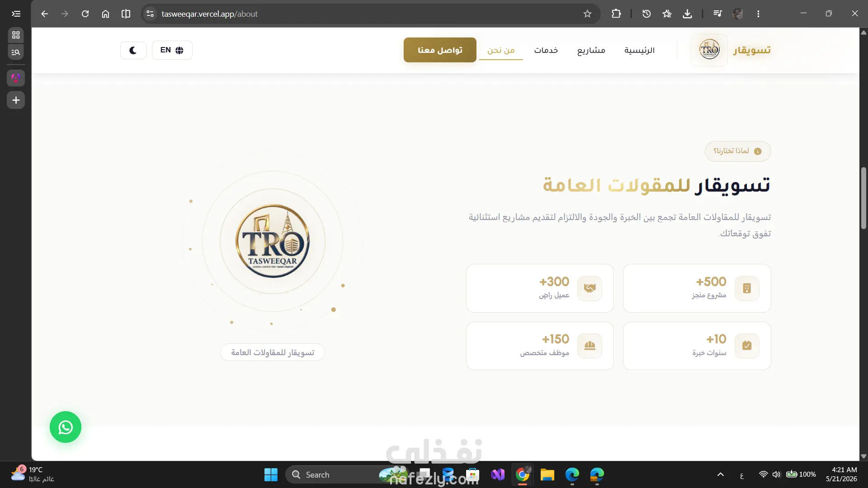Open Visual Studio from the taskbar

[498, 475]
